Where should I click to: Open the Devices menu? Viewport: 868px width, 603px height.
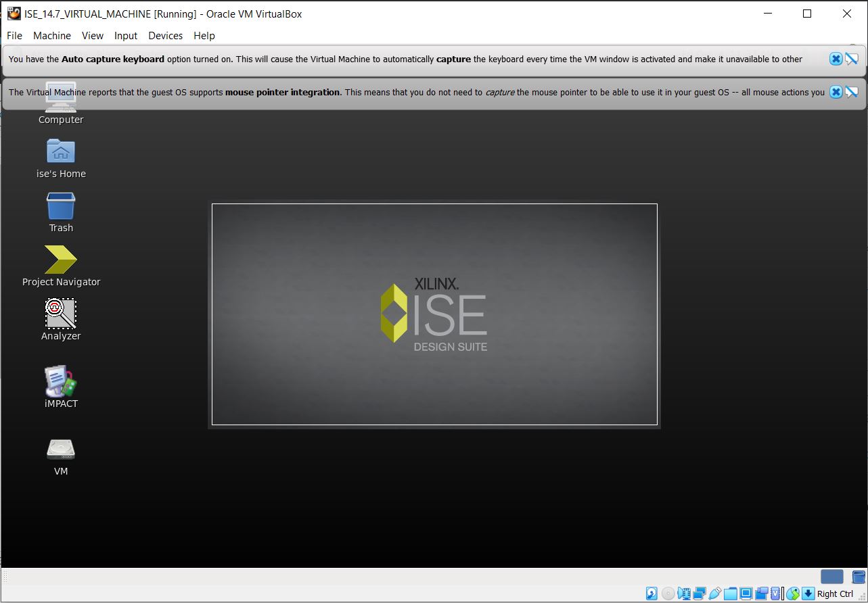[x=166, y=36]
